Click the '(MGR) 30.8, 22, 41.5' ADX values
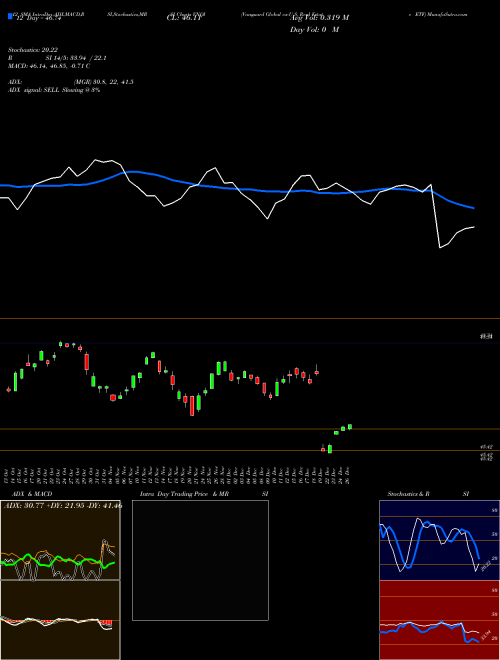 point(104,82)
